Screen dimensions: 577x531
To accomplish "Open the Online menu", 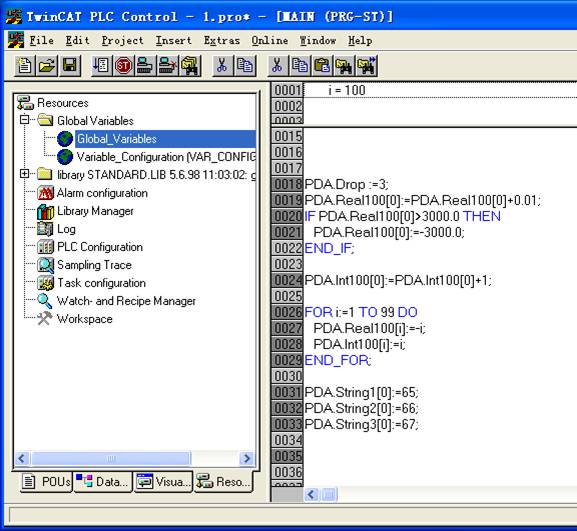I will tap(270, 40).
